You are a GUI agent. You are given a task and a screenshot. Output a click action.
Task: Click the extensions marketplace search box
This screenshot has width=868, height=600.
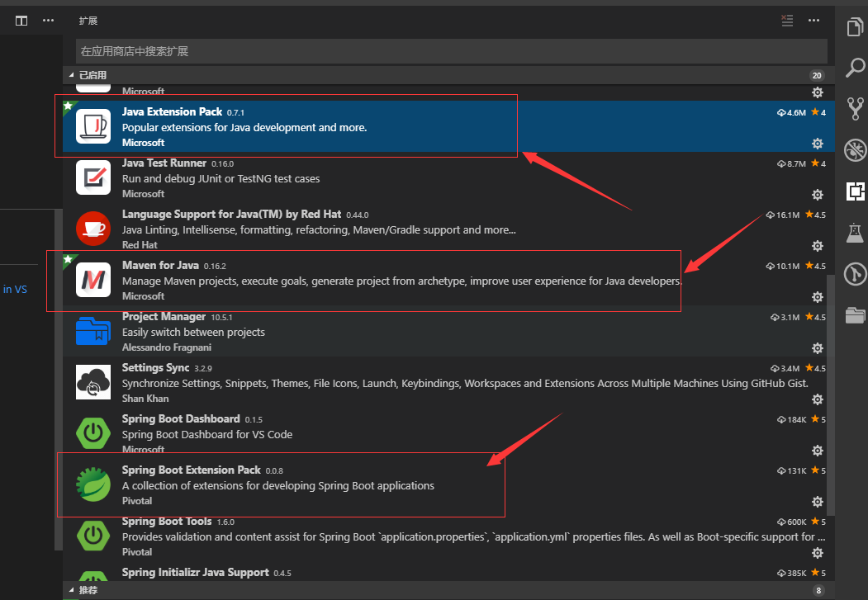[x=451, y=51]
